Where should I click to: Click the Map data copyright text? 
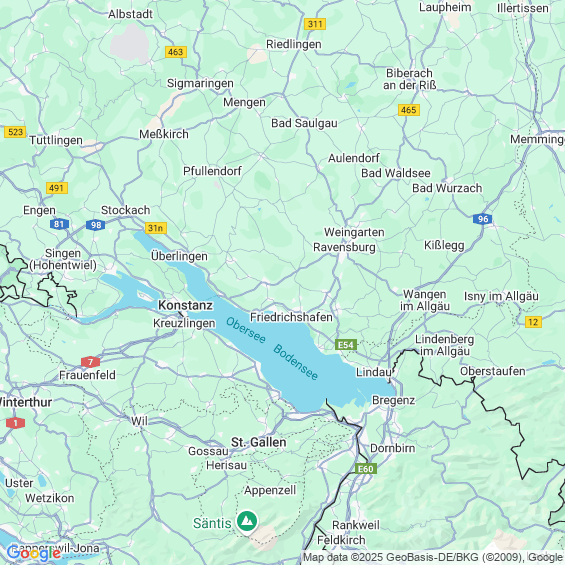pyautogui.click(x=432, y=557)
